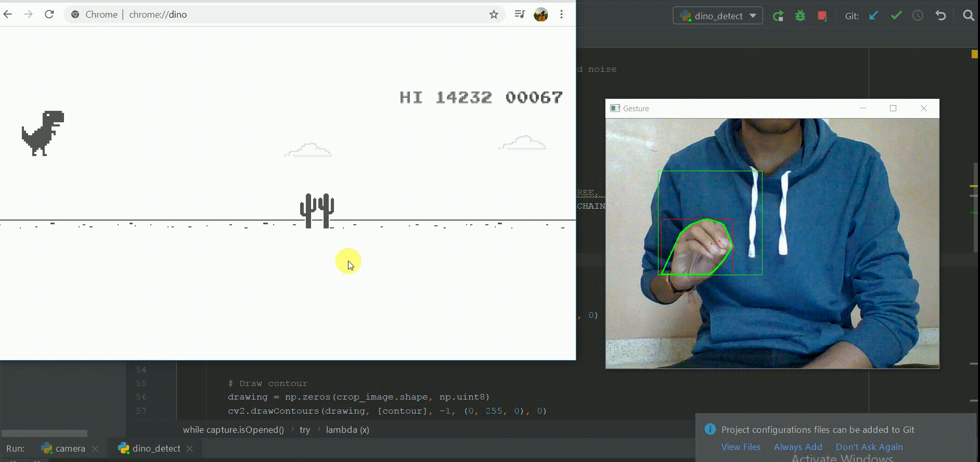980x462 pixels.
Task: Click the 'Run:' tool window label
Action: click(16, 448)
